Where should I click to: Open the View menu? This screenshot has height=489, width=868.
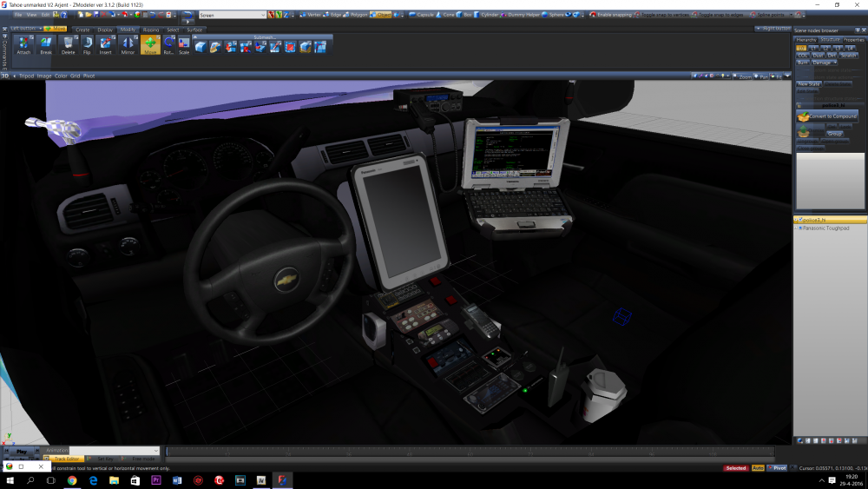(31, 15)
